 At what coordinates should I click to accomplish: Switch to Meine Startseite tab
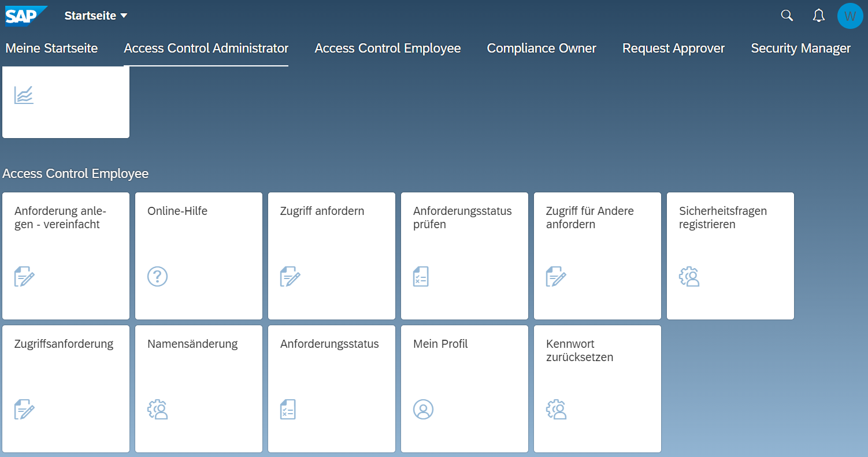coord(51,49)
